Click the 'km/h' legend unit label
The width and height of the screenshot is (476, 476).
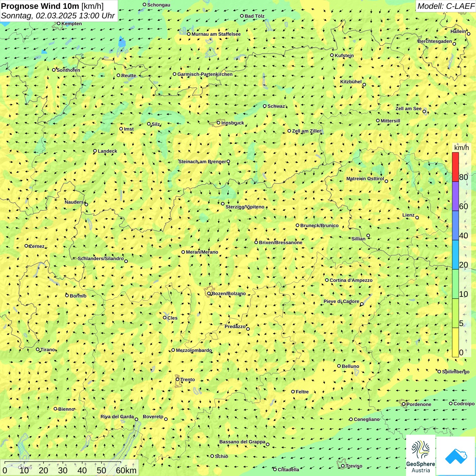[461, 148]
